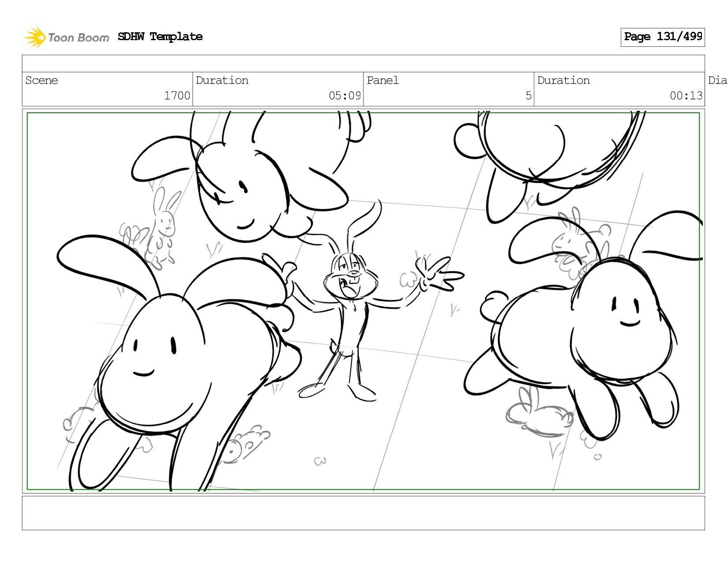Click the empty notes box below the panel
This screenshot has width=728, height=563.
click(363, 513)
